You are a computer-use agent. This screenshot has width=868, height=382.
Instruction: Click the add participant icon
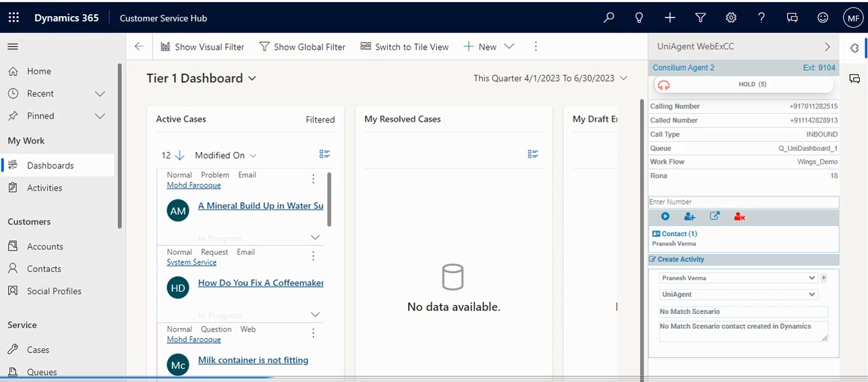pyautogui.click(x=689, y=216)
